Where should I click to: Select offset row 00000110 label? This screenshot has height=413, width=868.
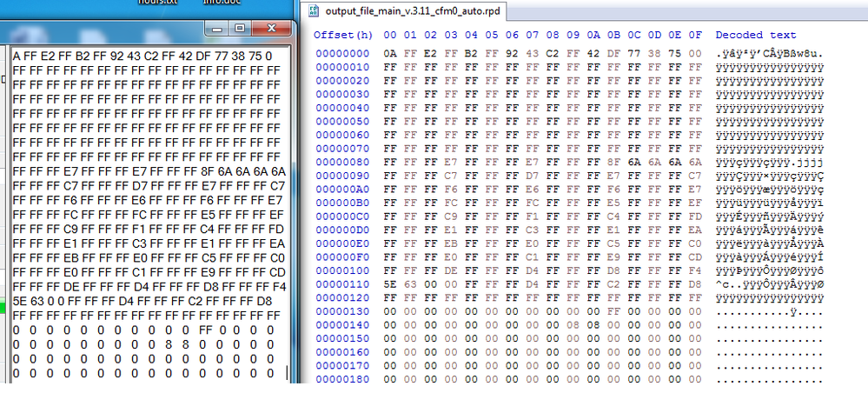pyautogui.click(x=342, y=284)
